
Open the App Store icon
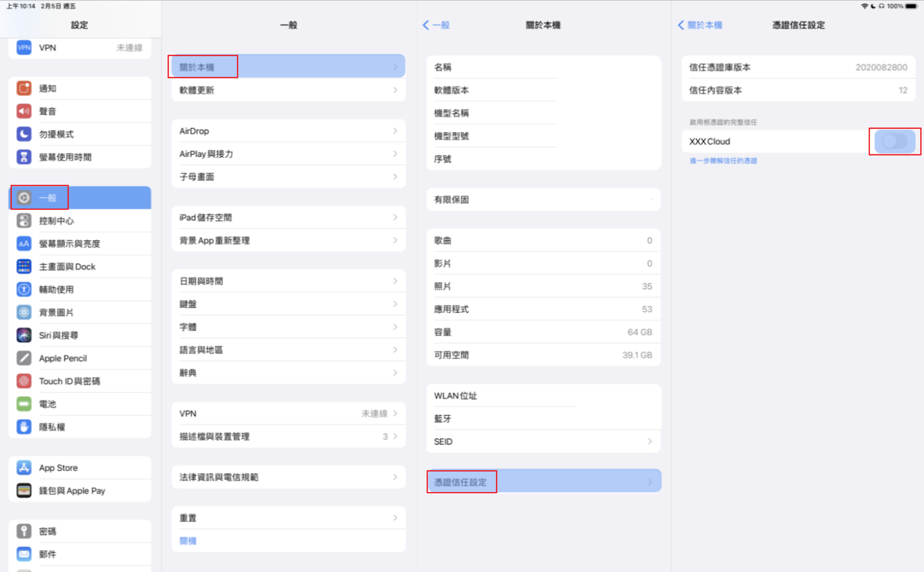[24, 468]
